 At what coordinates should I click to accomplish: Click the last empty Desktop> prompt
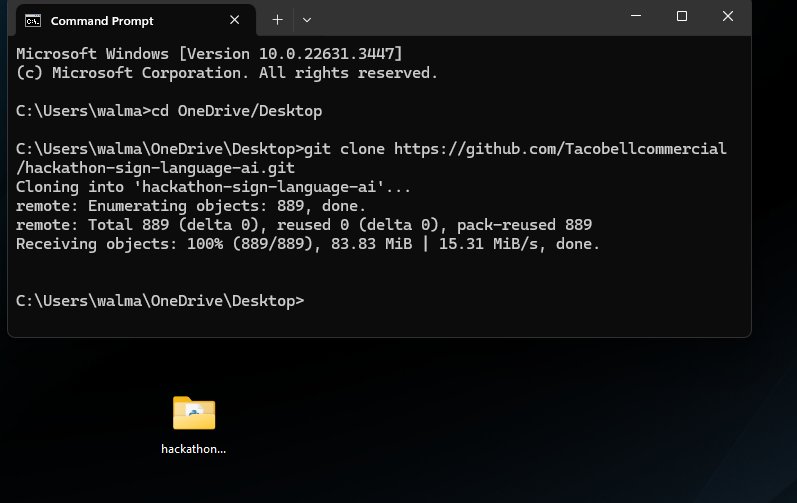(160, 301)
